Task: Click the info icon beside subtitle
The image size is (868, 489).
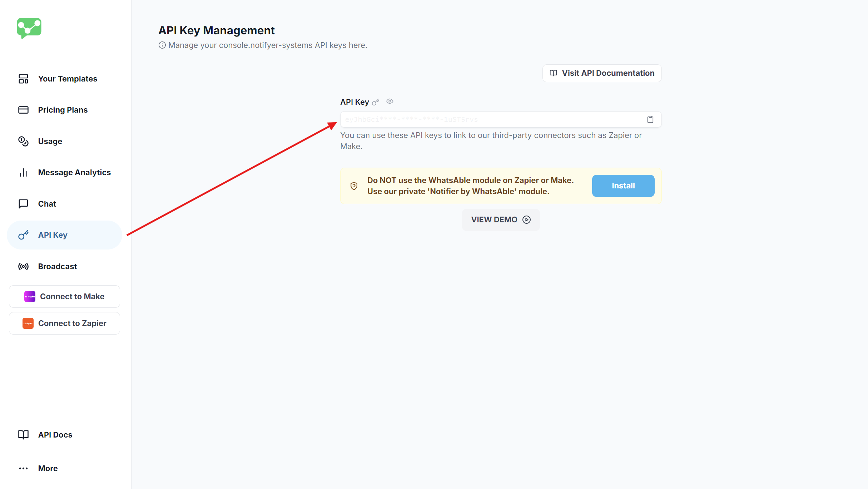Action: point(162,45)
